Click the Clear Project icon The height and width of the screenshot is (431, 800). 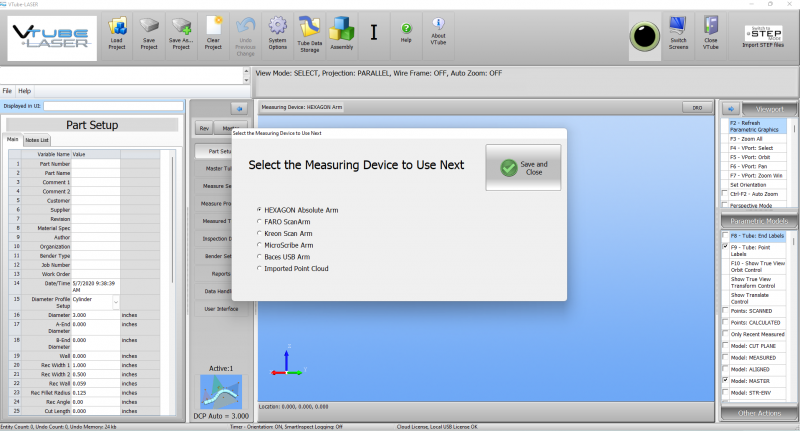pos(213,27)
